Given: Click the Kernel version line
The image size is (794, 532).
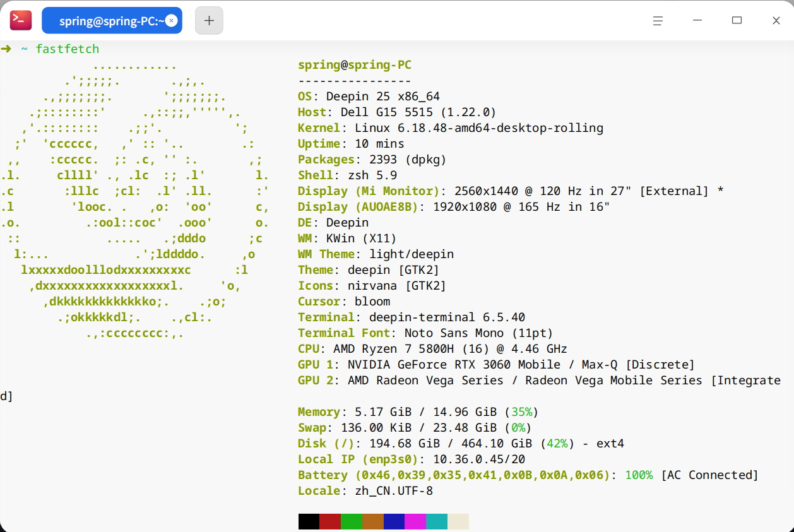Looking at the screenshot, I should [x=451, y=128].
